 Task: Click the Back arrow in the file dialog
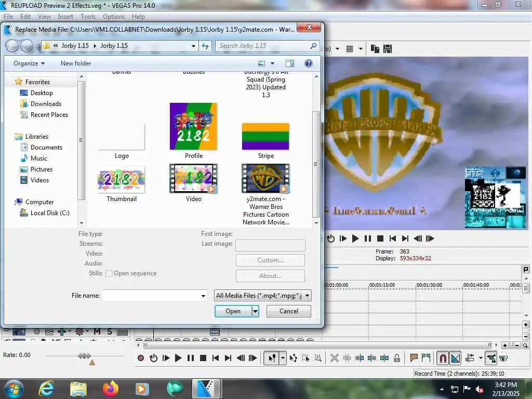(12, 46)
